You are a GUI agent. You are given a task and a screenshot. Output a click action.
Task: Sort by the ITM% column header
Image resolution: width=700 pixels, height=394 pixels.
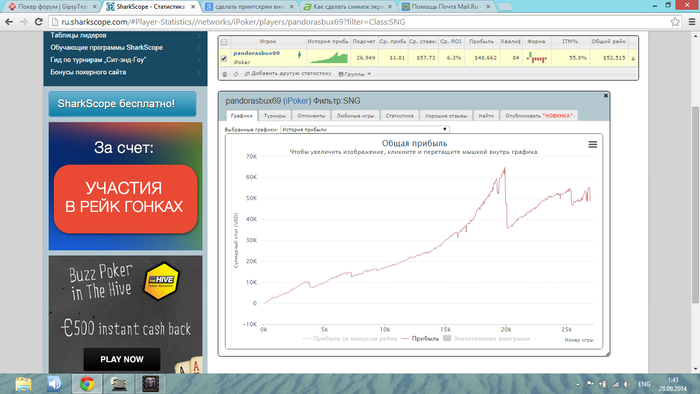pos(570,41)
